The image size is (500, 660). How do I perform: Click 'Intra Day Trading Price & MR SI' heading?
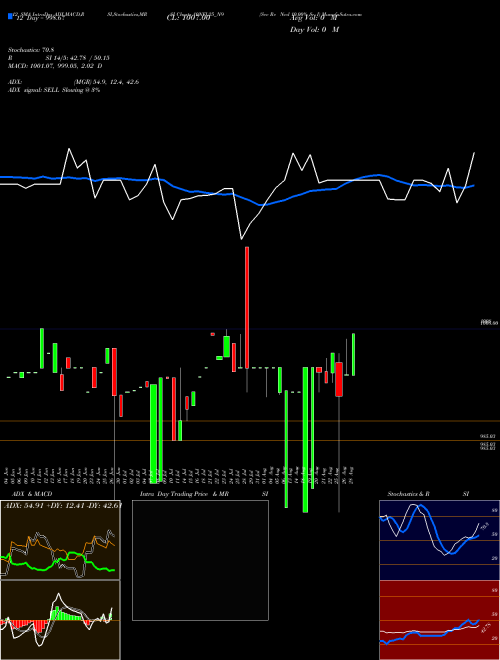click(x=204, y=494)
